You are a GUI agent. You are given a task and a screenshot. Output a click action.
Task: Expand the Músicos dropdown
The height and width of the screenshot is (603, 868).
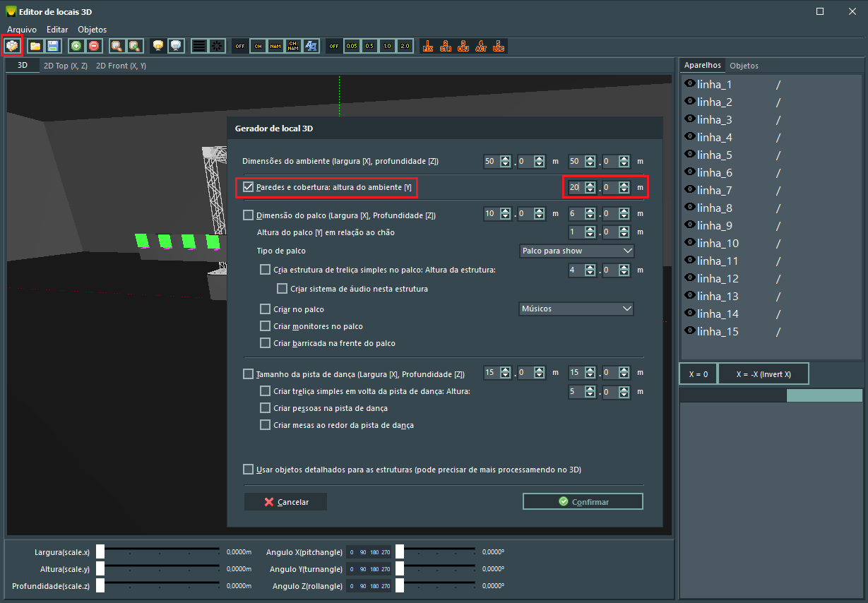[x=576, y=309]
